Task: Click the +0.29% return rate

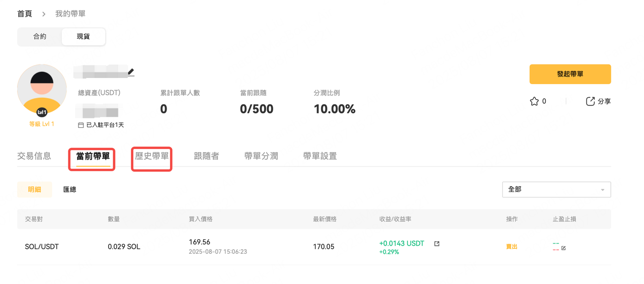Action: [x=389, y=252]
